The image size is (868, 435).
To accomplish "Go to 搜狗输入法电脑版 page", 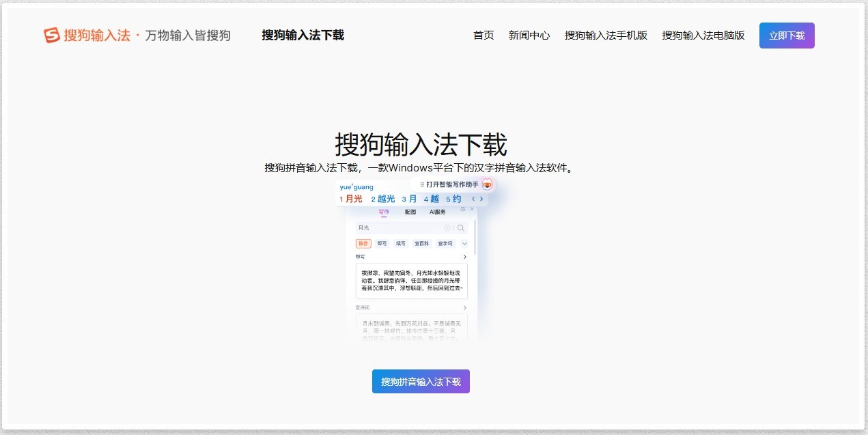I will pyautogui.click(x=703, y=36).
